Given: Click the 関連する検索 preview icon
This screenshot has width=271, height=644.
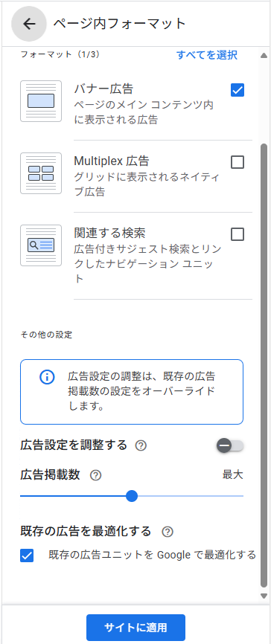Looking at the screenshot, I should click(x=41, y=245).
